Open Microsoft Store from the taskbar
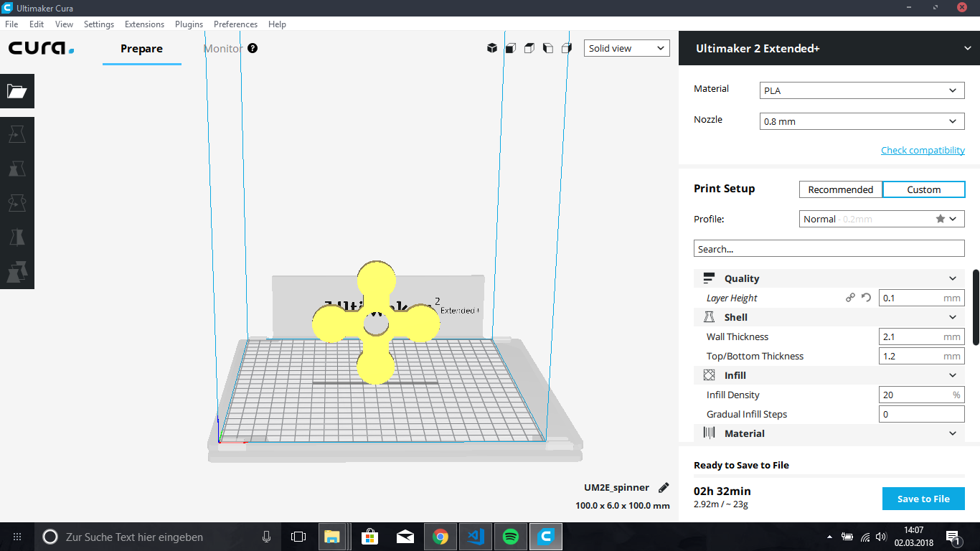The image size is (980, 551). pos(369,537)
